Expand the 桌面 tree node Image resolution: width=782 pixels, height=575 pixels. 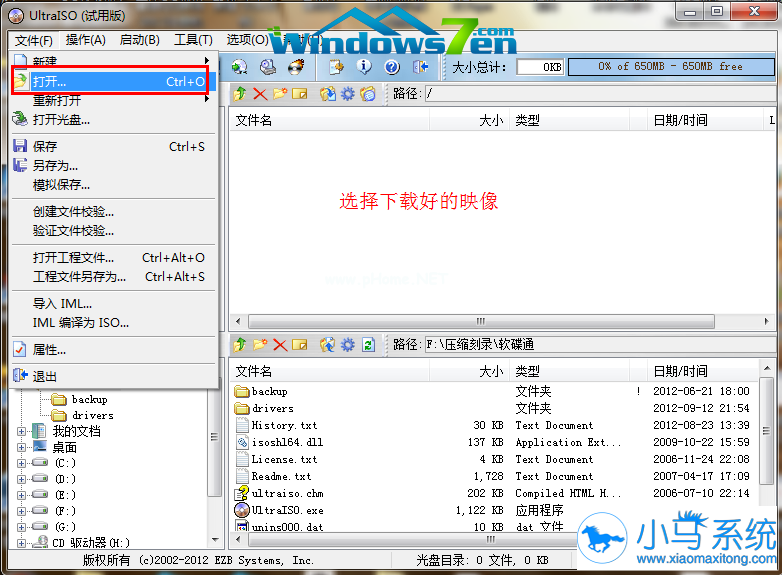tap(21, 447)
